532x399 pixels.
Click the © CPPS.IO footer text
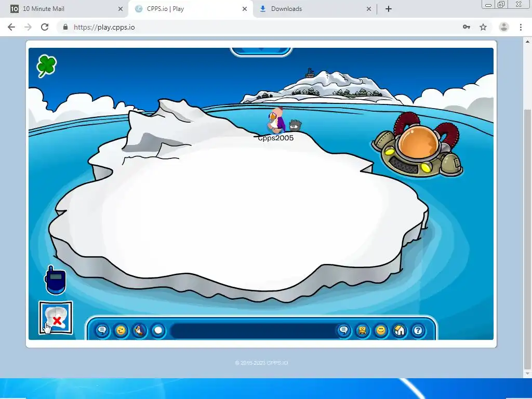pyautogui.click(x=261, y=363)
